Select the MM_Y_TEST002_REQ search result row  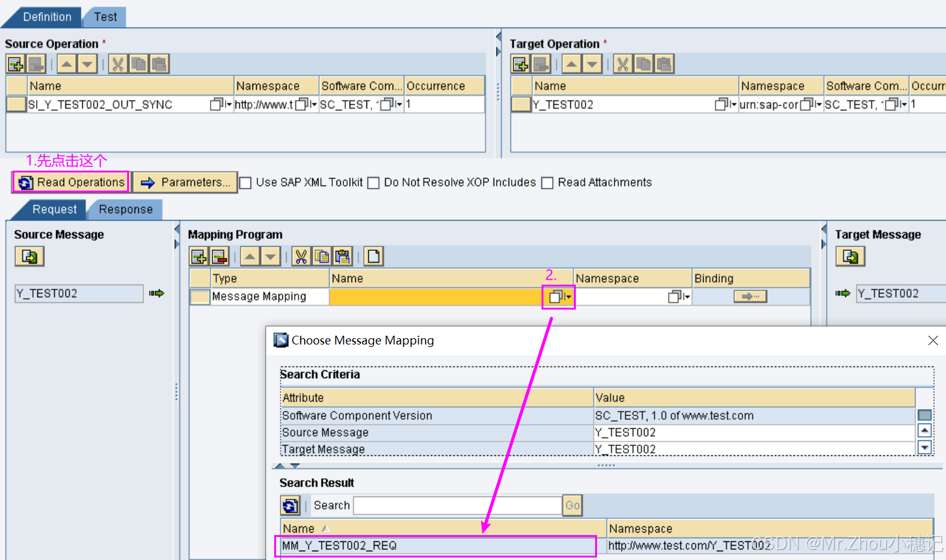point(435,546)
